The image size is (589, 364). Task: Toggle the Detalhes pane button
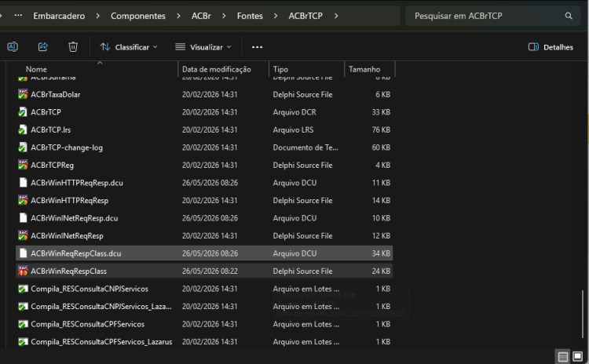click(551, 47)
